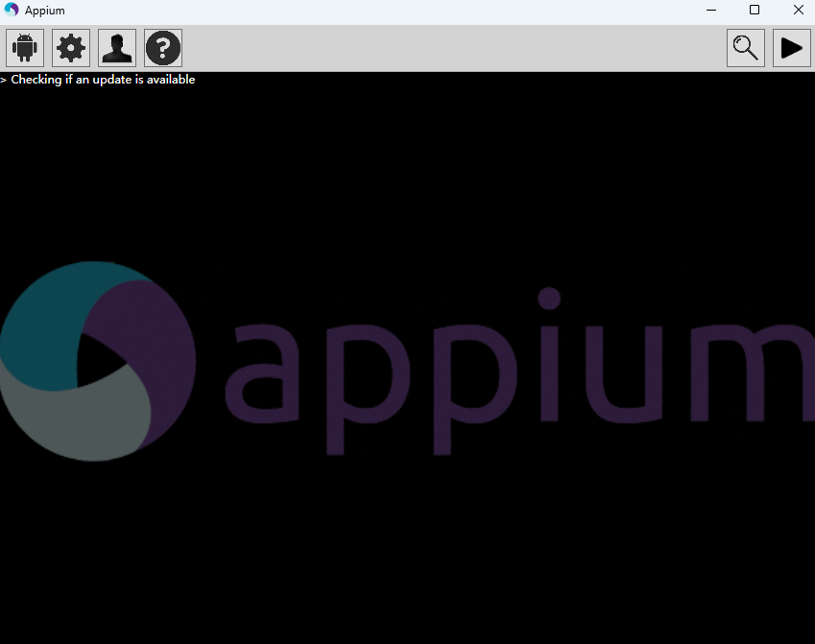This screenshot has width=815, height=644.
Task: Click the "Appium" title text in the title bar
Action: pyautogui.click(x=45, y=11)
